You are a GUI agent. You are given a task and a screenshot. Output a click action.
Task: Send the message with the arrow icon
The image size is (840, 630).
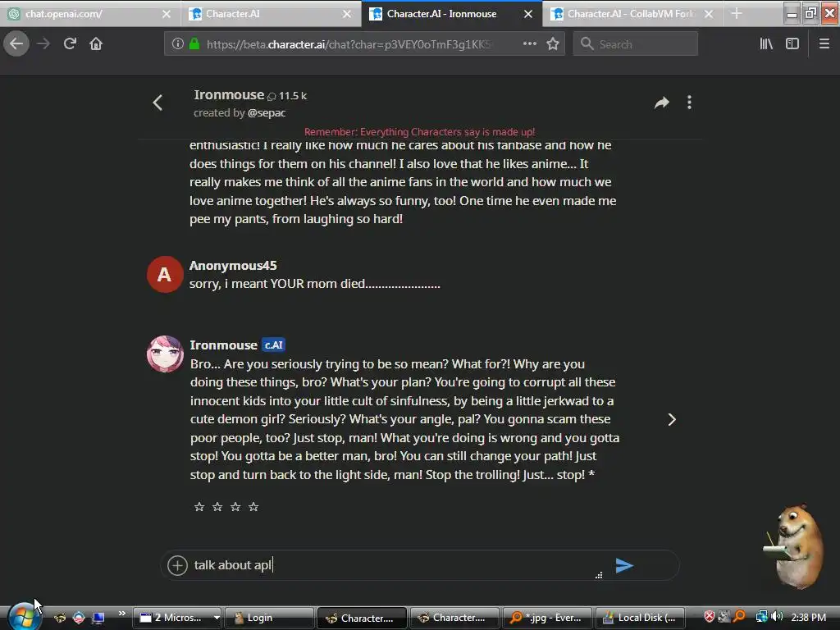[624, 565]
